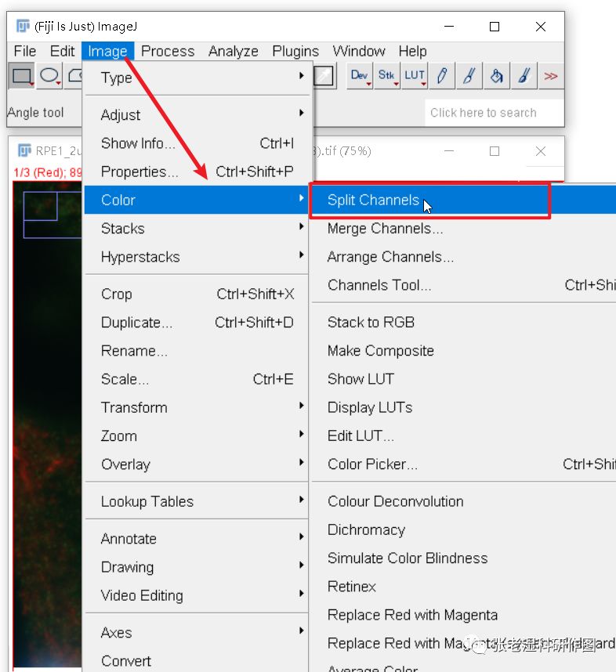
Task: Click Dichromacy entry
Action: coord(464,529)
